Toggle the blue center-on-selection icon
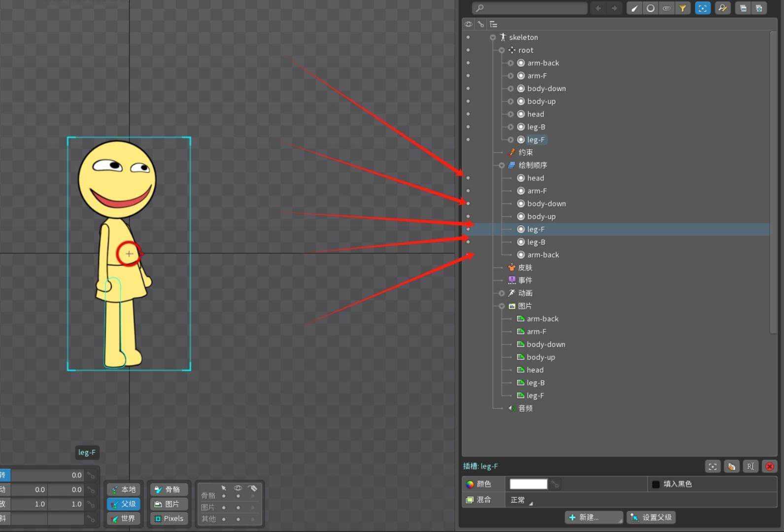Screen dimensions: 784x532 click(703, 8)
